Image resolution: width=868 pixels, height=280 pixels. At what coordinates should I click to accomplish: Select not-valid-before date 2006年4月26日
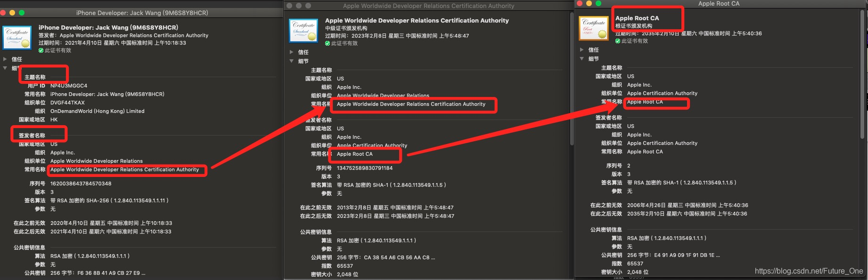[x=688, y=205]
